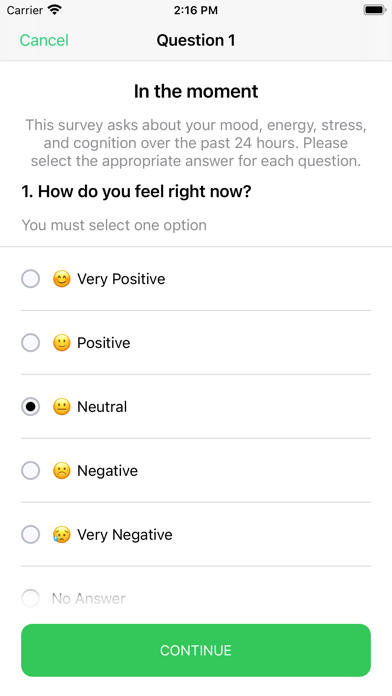Tap the green CONTINUE button
Image resolution: width=392 pixels, height=696 pixels.
pos(196,650)
